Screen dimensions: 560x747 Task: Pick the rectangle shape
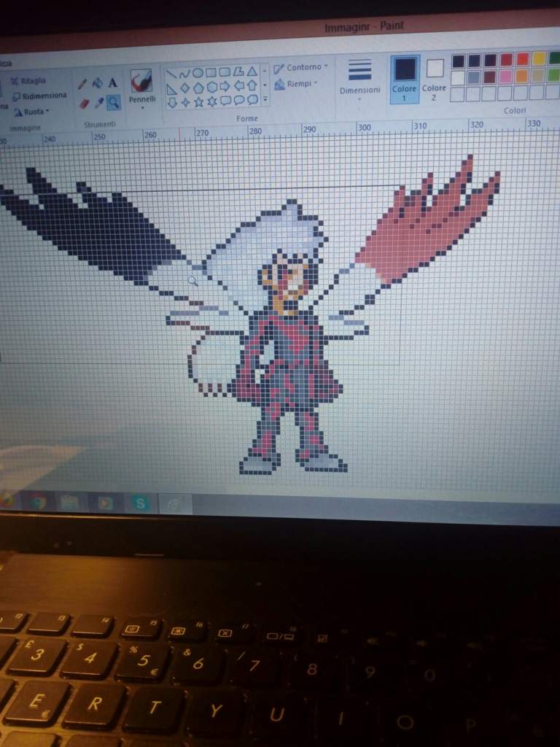[x=211, y=72]
